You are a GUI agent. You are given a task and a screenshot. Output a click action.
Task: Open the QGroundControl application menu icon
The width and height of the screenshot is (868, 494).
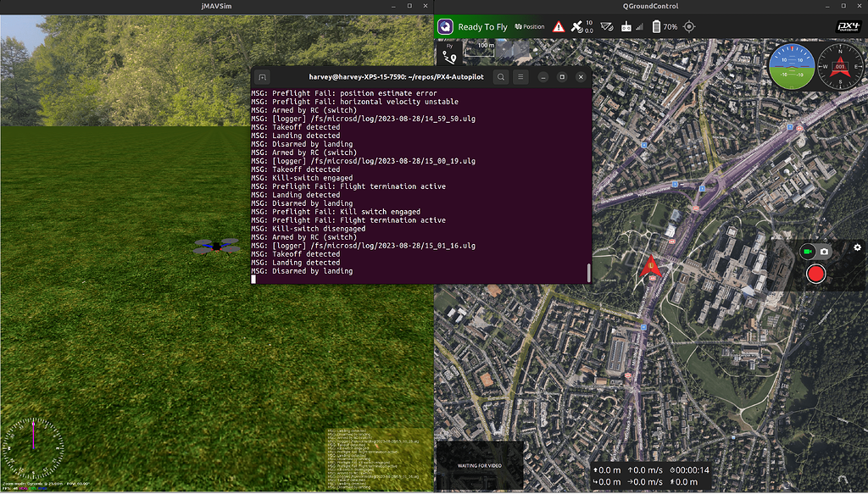point(446,26)
